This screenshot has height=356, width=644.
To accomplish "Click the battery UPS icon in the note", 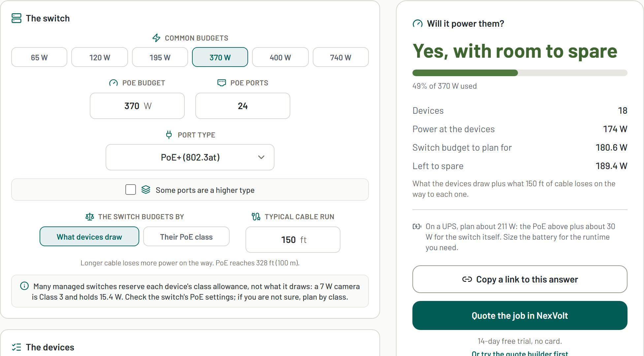I will click(x=417, y=226).
